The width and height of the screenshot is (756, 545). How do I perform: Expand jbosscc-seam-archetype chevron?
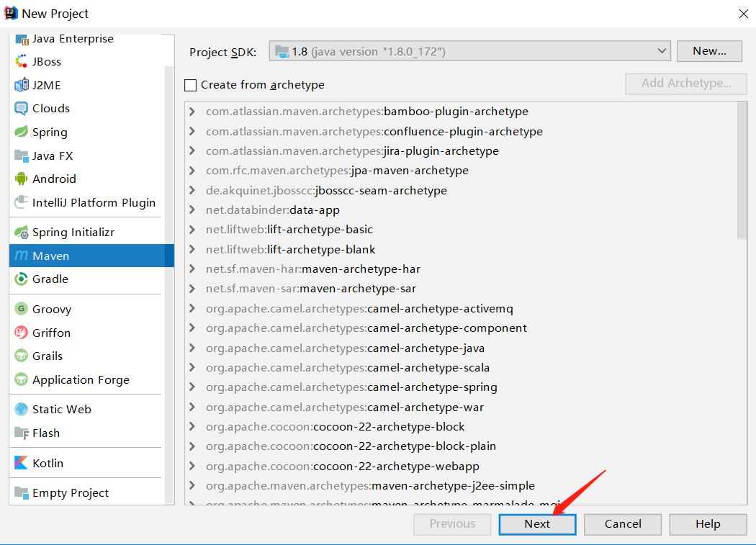click(x=192, y=190)
